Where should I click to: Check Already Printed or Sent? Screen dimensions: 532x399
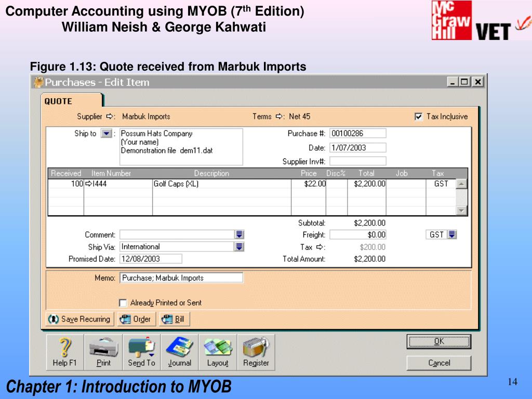point(123,303)
